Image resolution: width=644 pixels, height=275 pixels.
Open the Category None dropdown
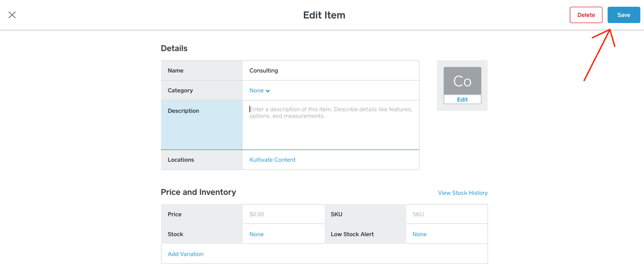pyautogui.click(x=260, y=90)
